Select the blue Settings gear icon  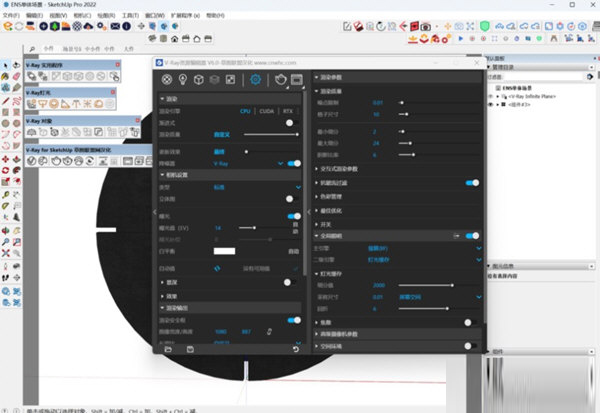pyautogui.click(x=255, y=79)
